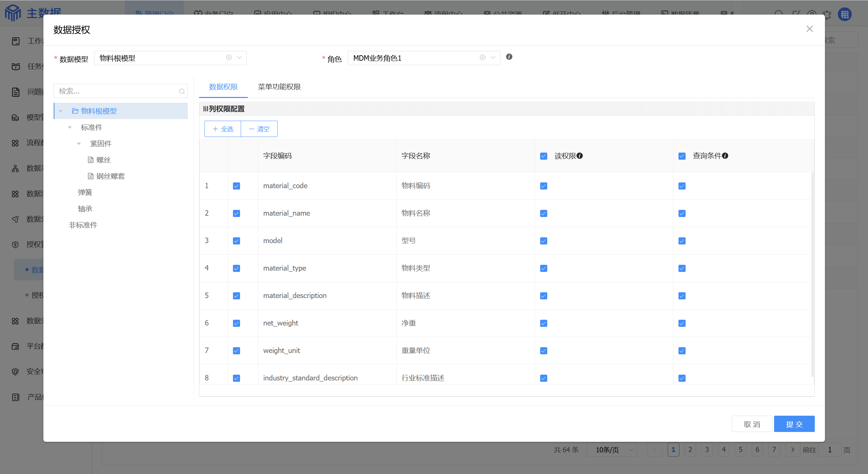Collapse the 标准件 tree node
Image resolution: width=868 pixels, height=474 pixels.
(x=70, y=127)
